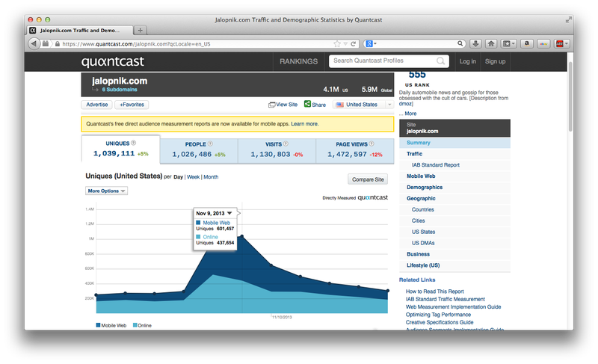Open Lifestyle (US) in the sidebar
This screenshot has width=598, height=364.
pos(454,265)
